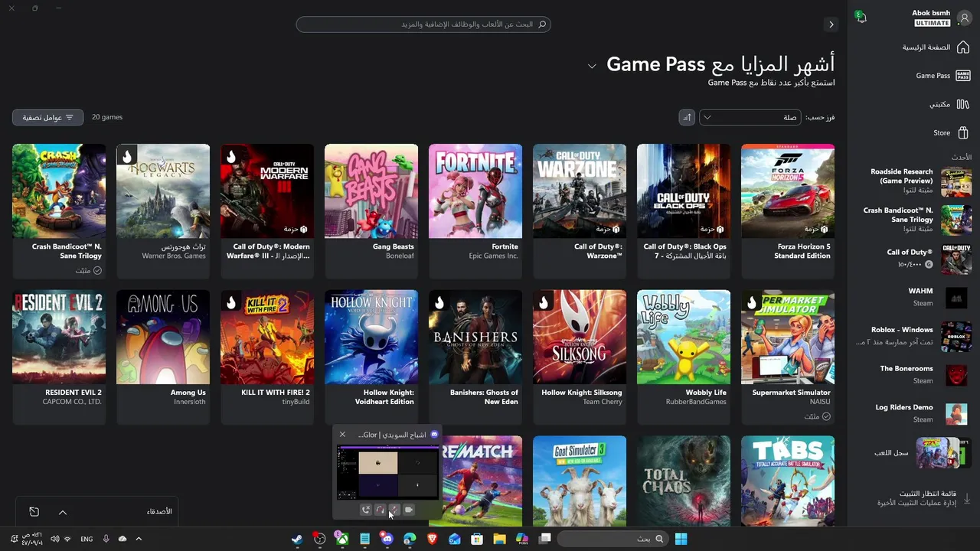Open My Library in sidebar
Screen dimensions: 980x551
click(949, 104)
